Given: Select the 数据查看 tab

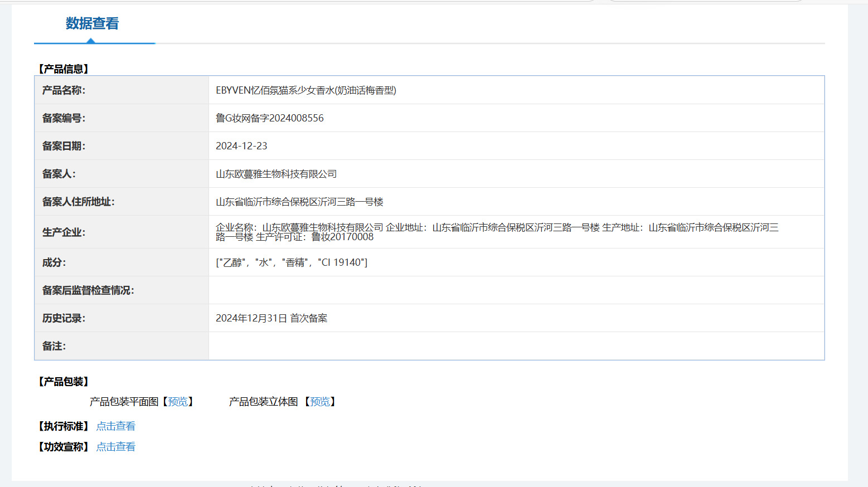Looking at the screenshot, I should tap(93, 23).
